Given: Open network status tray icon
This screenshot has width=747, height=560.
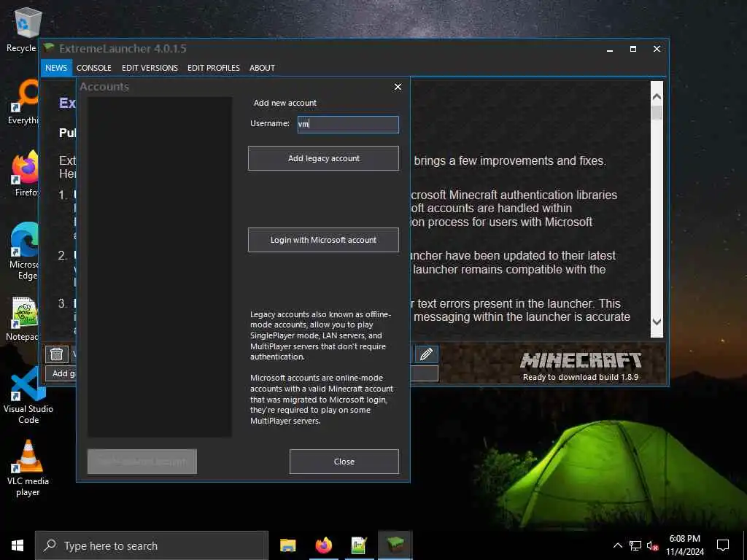Looking at the screenshot, I should (x=635, y=545).
